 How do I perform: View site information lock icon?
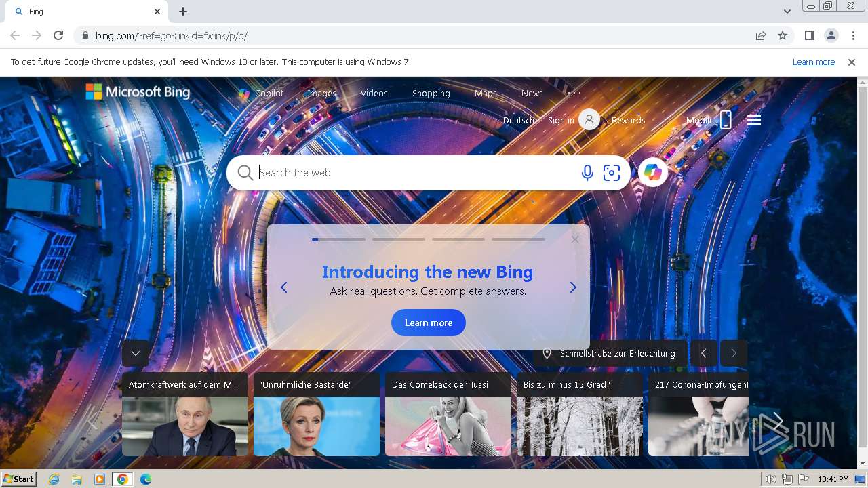point(85,35)
